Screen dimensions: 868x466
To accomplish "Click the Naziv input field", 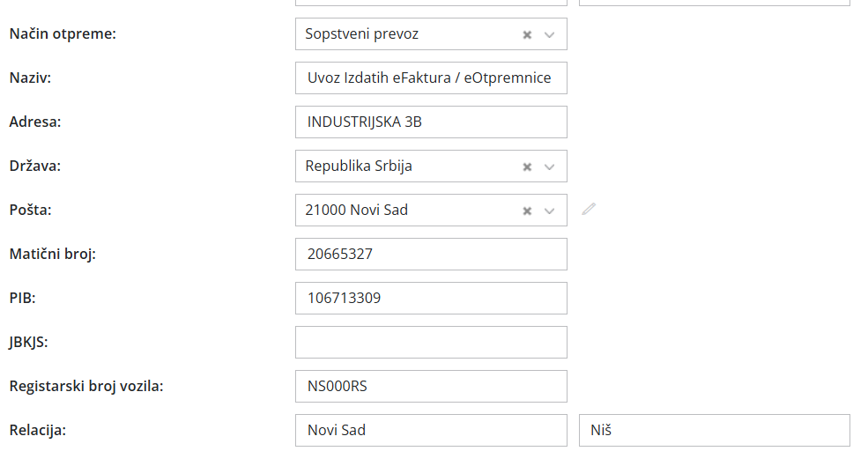I will coord(431,78).
